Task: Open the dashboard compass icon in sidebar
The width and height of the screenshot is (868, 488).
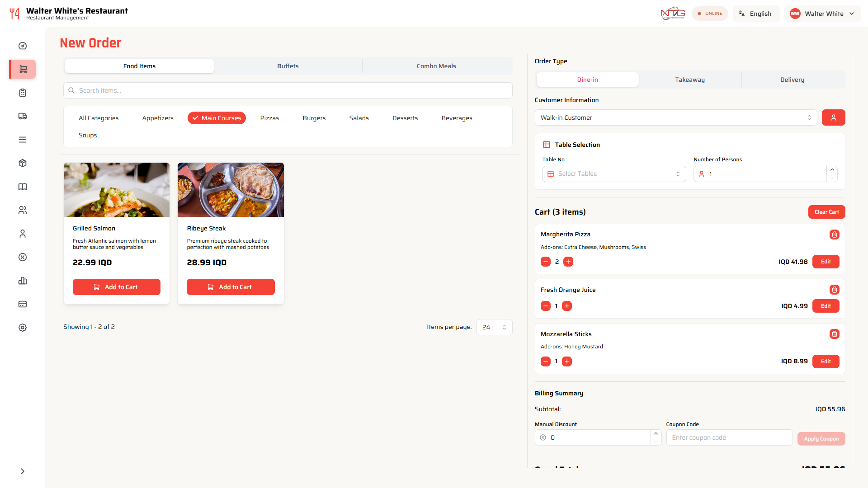Action: [x=23, y=46]
